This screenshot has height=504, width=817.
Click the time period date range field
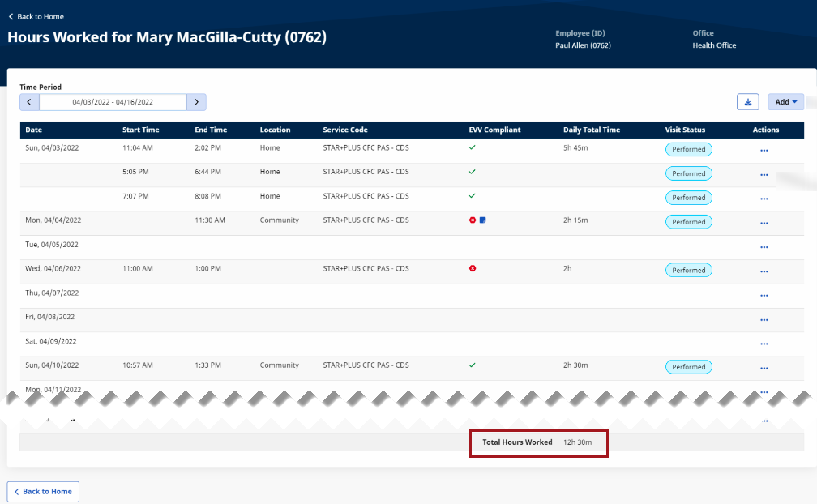tap(113, 102)
